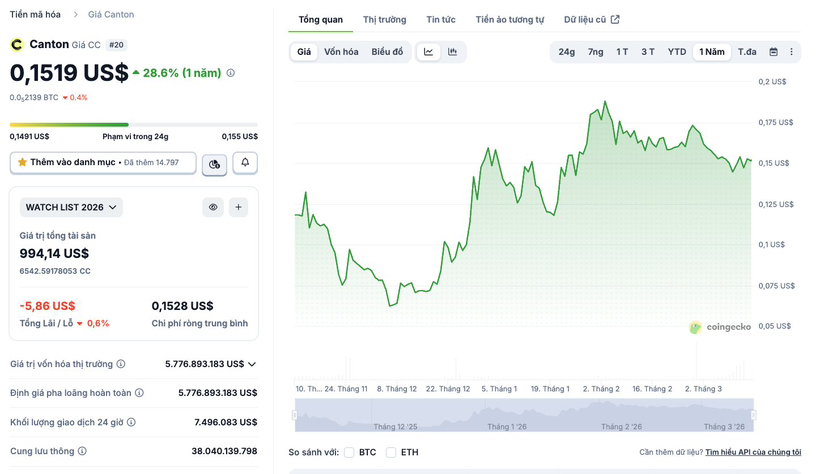The image size is (828, 474).
Task: Click the 6542.59178053 CC holdings amount
Action: click(55, 271)
